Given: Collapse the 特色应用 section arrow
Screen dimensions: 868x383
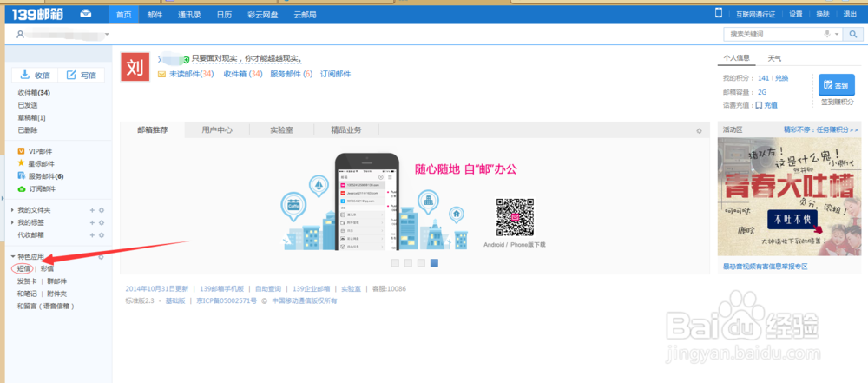Looking at the screenshot, I should click(13, 256).
